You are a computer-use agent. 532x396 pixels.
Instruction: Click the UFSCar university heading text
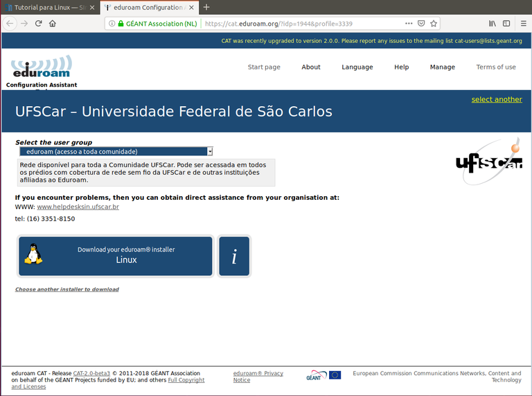[174, 112]
